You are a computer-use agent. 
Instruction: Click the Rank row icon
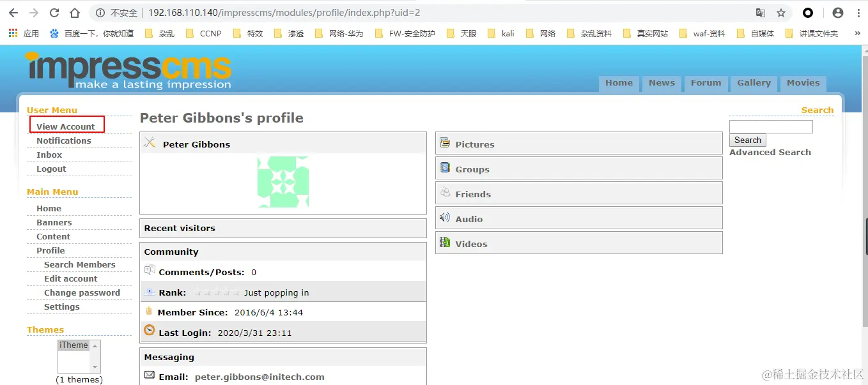point(149,292)
